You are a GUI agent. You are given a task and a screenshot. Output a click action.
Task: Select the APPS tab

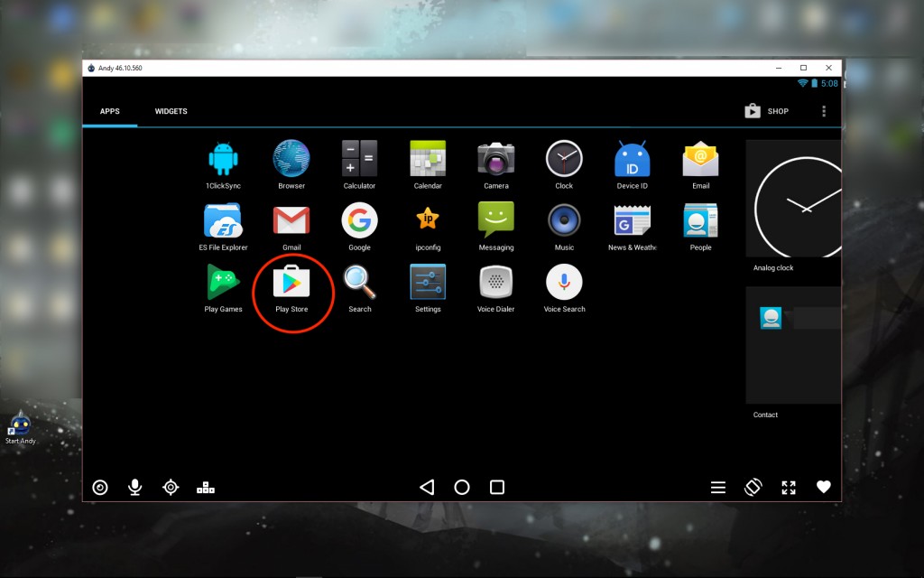pyautogui.click(x=109, y=111)
